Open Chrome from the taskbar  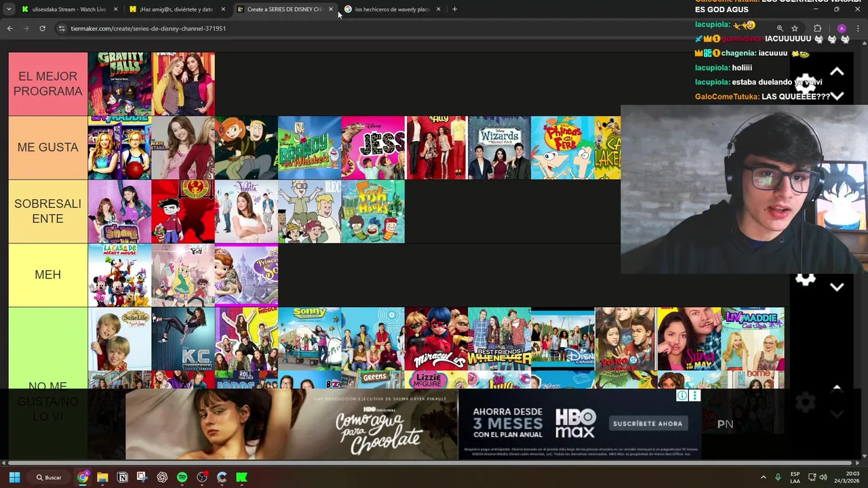(83, 477)
